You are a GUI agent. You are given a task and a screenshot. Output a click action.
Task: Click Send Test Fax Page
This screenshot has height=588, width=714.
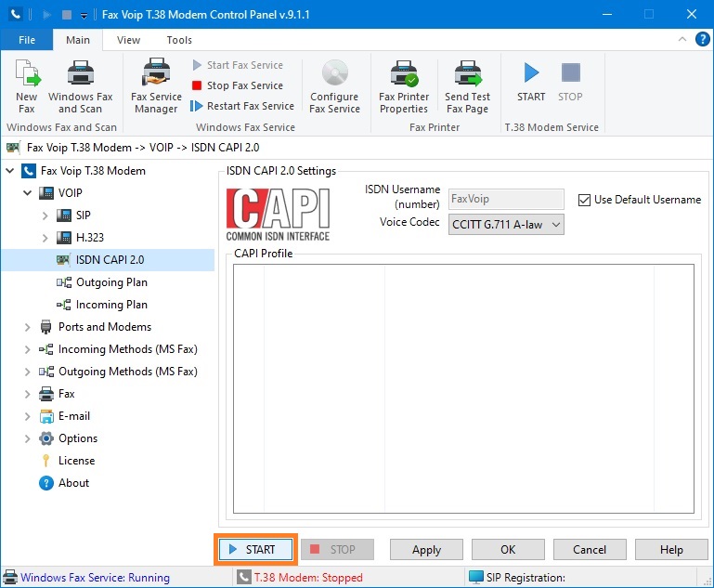point(468,86)
